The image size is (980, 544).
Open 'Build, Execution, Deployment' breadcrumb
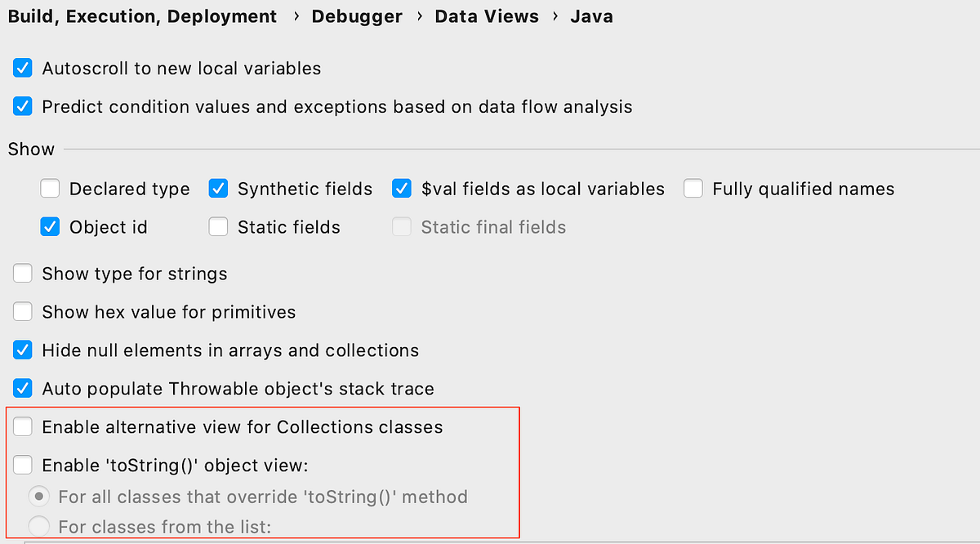click(142, 16)
